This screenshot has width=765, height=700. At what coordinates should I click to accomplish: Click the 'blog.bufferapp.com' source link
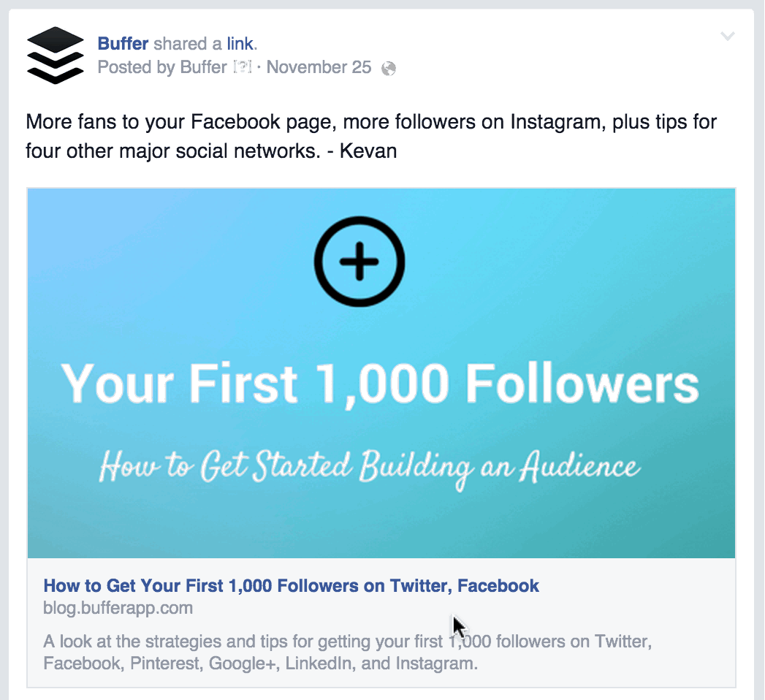tap(118, 607)
